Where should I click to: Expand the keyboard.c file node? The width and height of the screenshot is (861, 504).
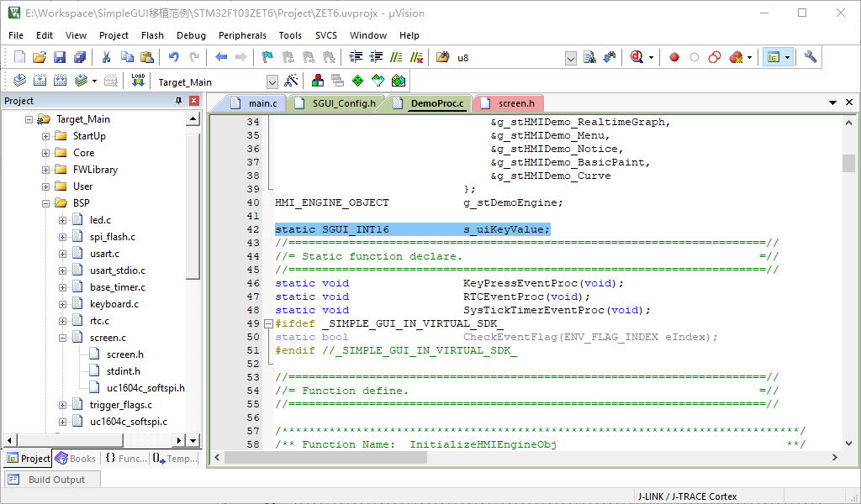[62, 304]
